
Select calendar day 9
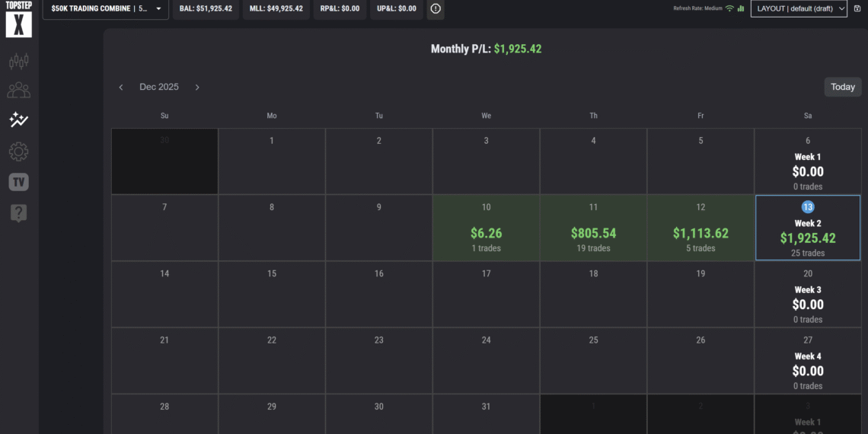[379, 228]
